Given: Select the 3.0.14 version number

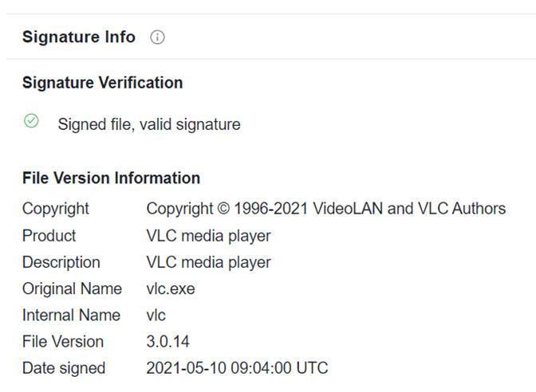Looking at the screenshot, I should pyautogui.click(x=168, y=341).
